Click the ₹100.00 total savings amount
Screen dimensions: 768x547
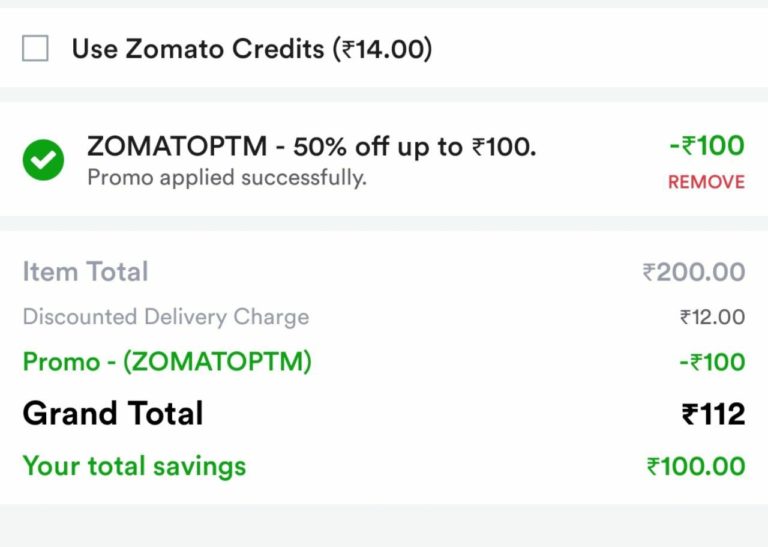click(x=696, y=466)
